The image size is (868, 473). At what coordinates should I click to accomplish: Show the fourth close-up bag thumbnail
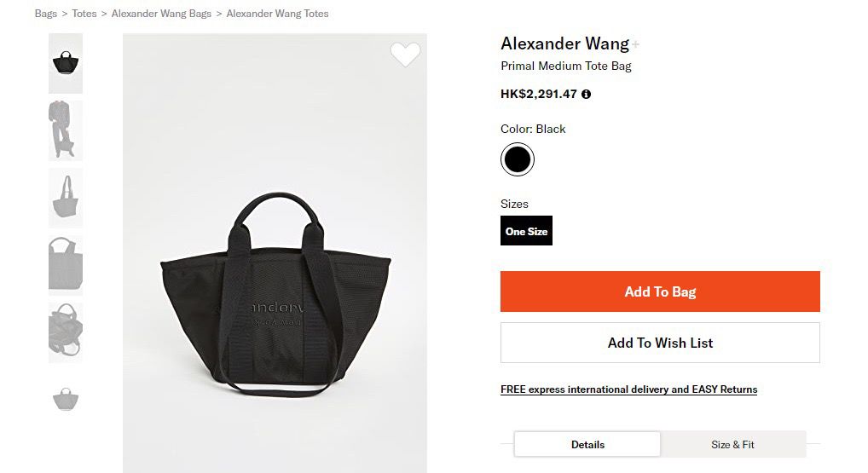66,265
